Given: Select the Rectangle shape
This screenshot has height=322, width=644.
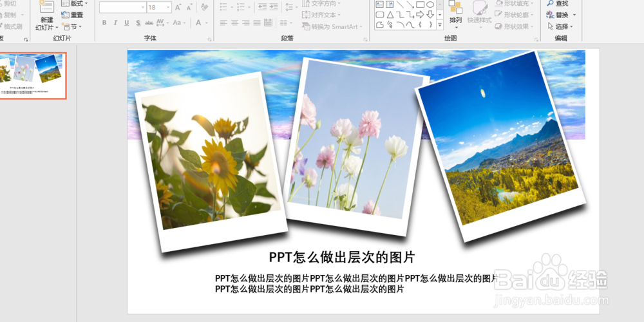Looking at the screenshot, I should pyautogui.click(x=420, y=4).
